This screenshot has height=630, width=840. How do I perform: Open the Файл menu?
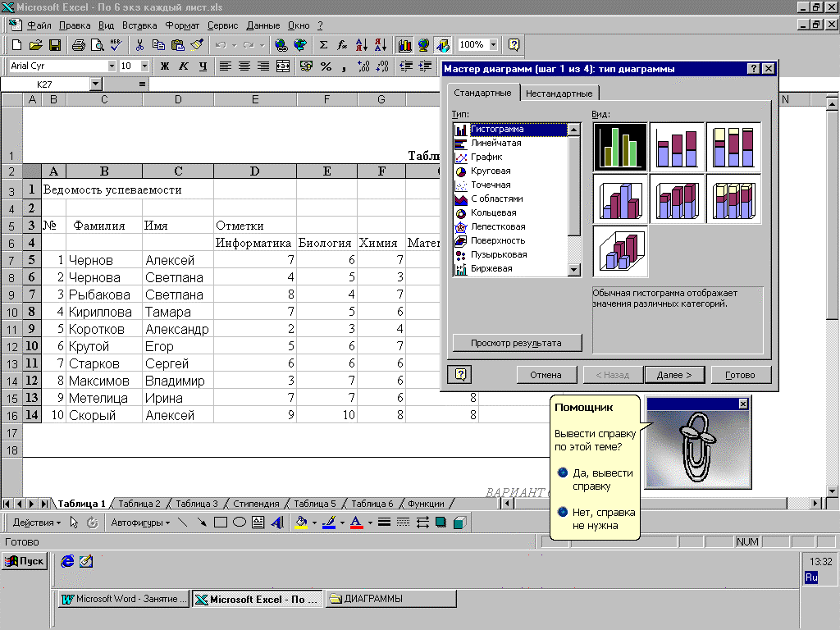[39, 25]
